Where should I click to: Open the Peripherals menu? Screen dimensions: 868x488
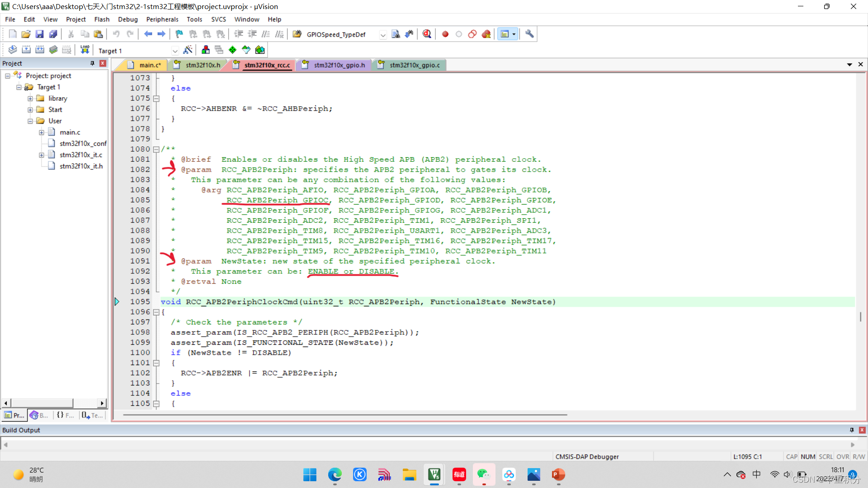[162, 19]
